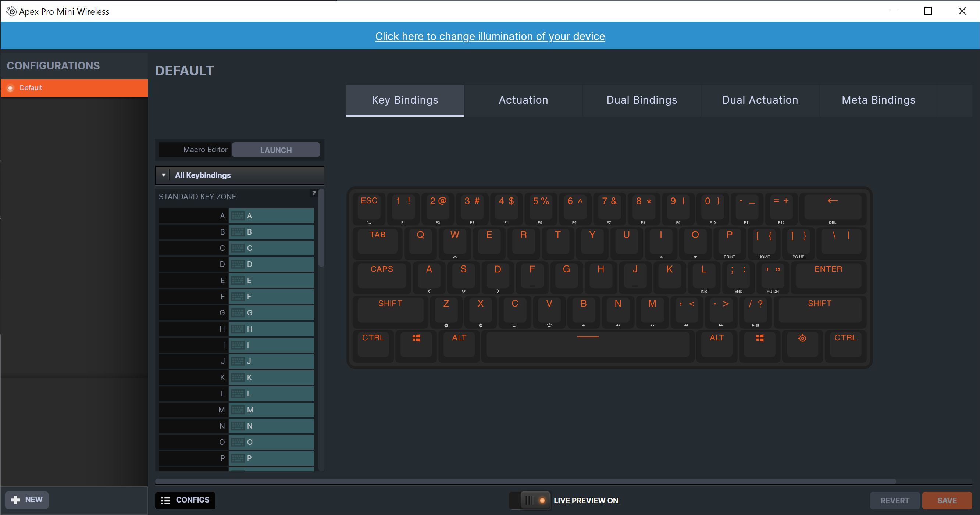
Task: Click the 'Macro Editor' label
Action: [206, 150]
